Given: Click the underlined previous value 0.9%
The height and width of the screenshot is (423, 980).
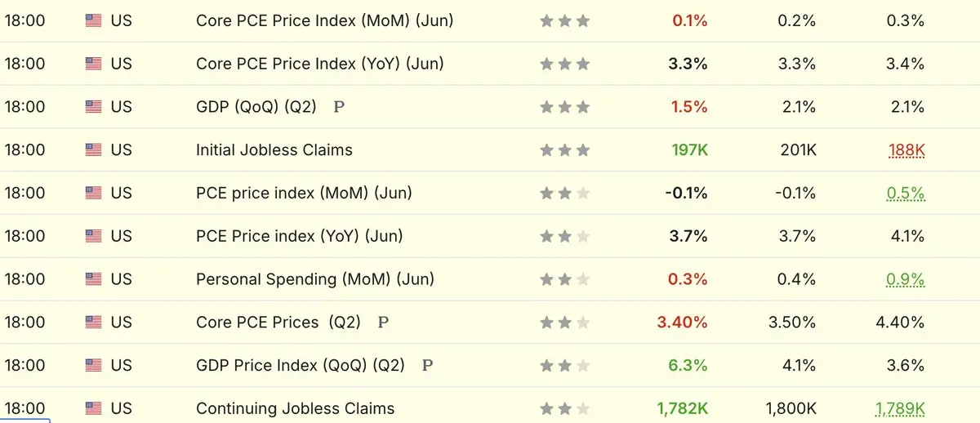Looking at the screenshot, I should click(906, 279).
